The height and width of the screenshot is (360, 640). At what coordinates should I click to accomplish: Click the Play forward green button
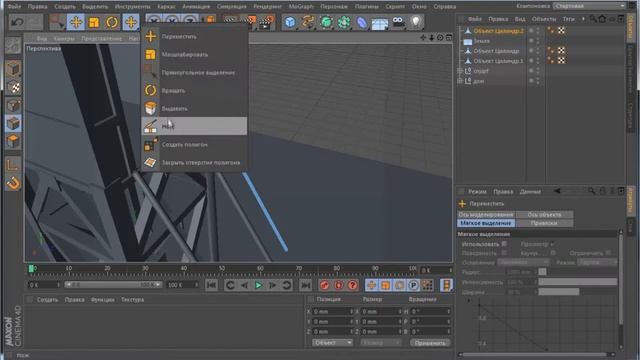[258, 285]
